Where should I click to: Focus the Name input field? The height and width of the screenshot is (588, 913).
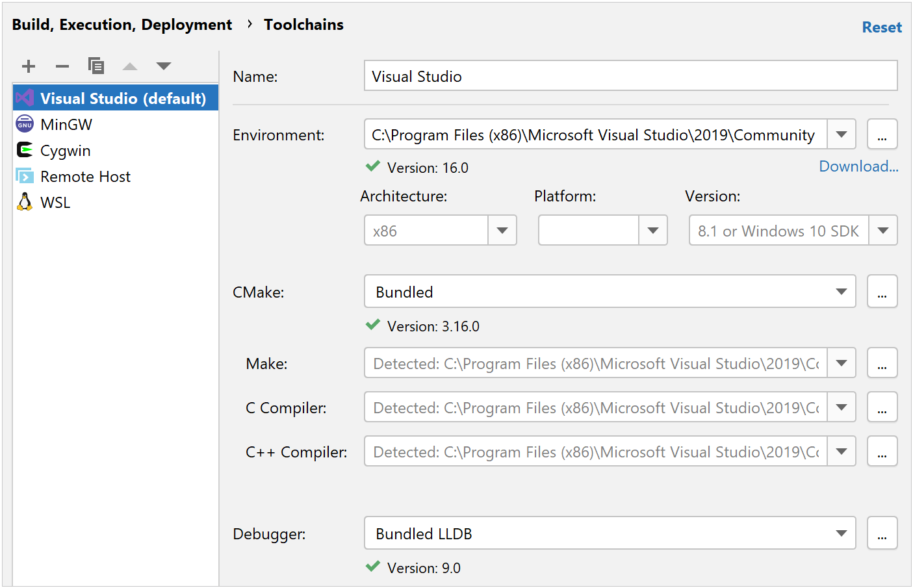point(630,76)
